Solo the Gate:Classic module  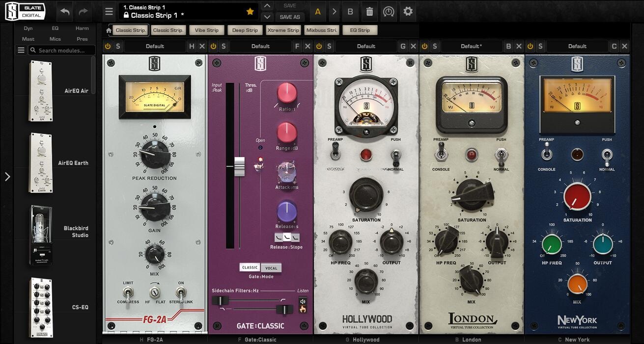click(x=224, y=46)
